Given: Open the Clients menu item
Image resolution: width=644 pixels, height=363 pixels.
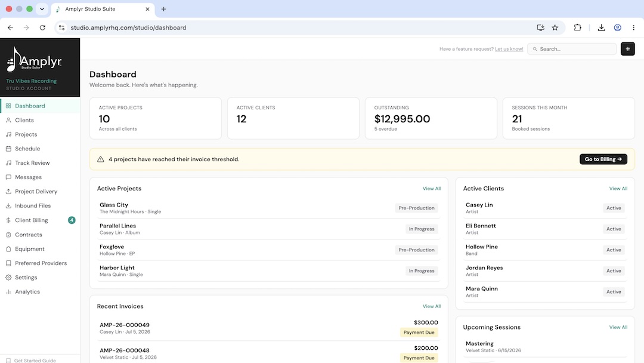Looking at the screenshot, I should pyautogui.click(x=40, y=120).
